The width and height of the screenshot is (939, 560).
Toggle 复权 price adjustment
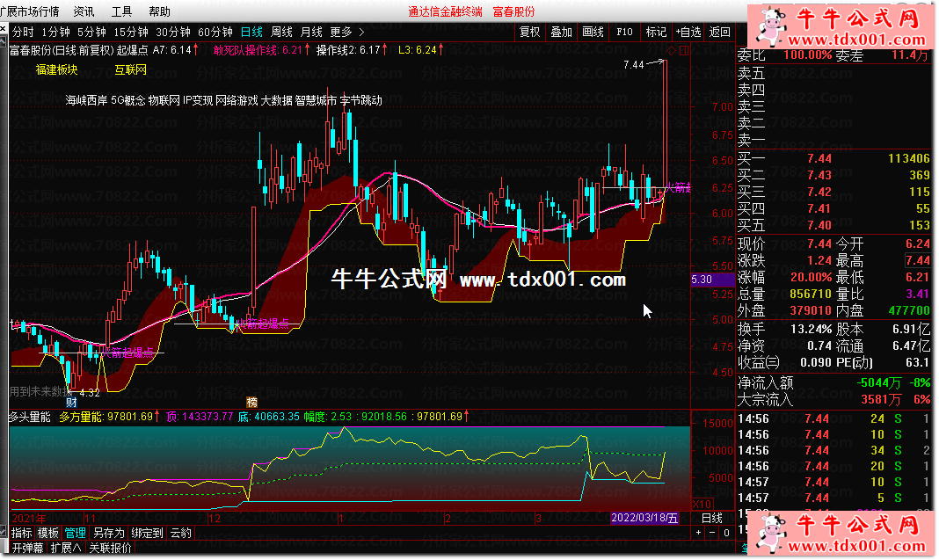point(529,32)
